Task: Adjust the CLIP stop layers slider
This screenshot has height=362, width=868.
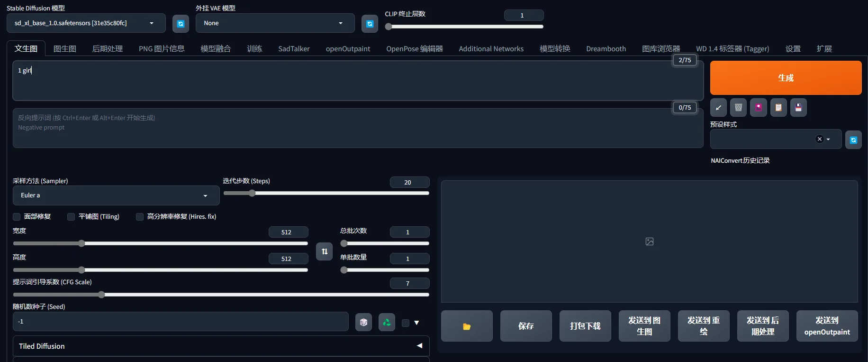Action: coord(464,27)
